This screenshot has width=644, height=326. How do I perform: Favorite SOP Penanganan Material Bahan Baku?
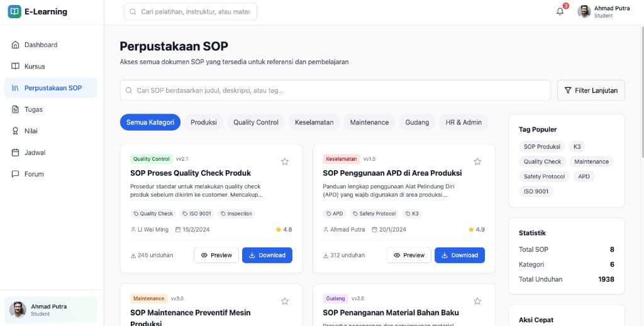pos(477,302)
